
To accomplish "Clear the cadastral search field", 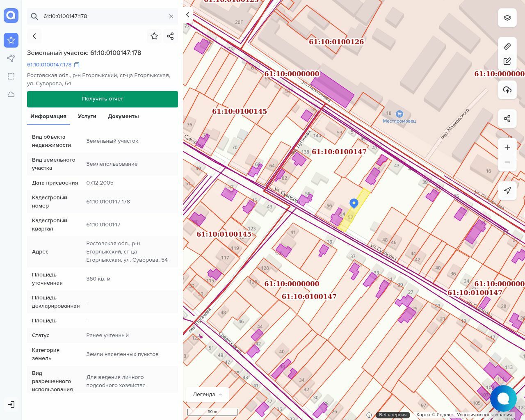I will (171, 16).
